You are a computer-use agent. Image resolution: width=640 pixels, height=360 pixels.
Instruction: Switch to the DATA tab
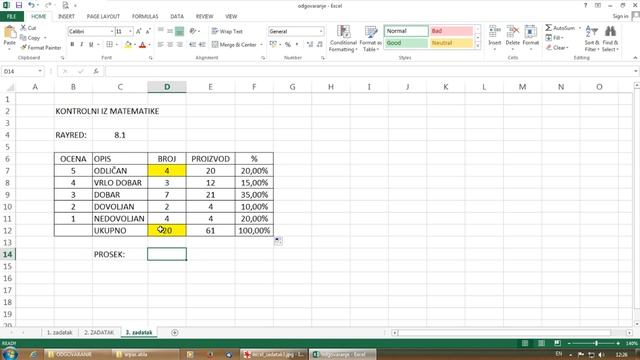click(177, 16)
